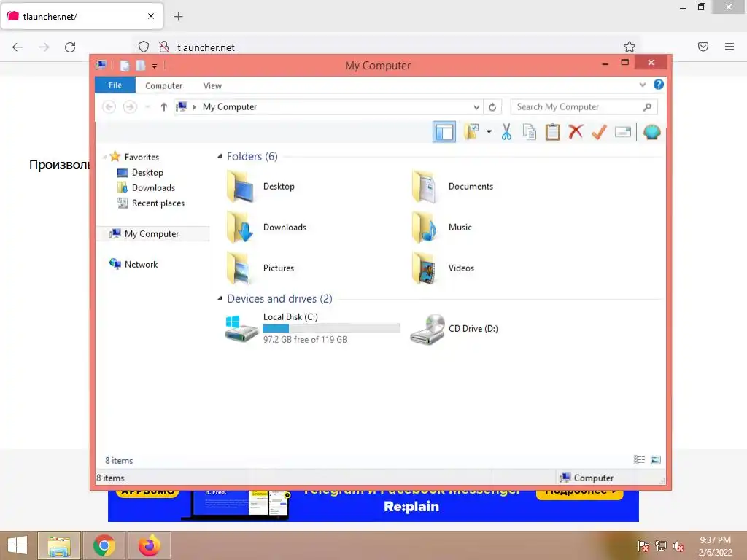Image resolution: width=747 pixels, height=560 pixels.
Task: Open recent locations dropdown arrow
Action: click(147, 107)
